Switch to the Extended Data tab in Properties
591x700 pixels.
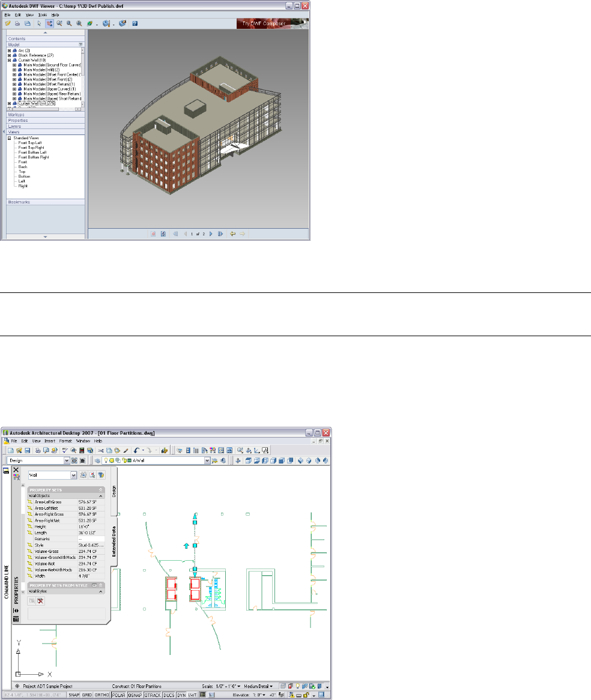pos(114,542)
